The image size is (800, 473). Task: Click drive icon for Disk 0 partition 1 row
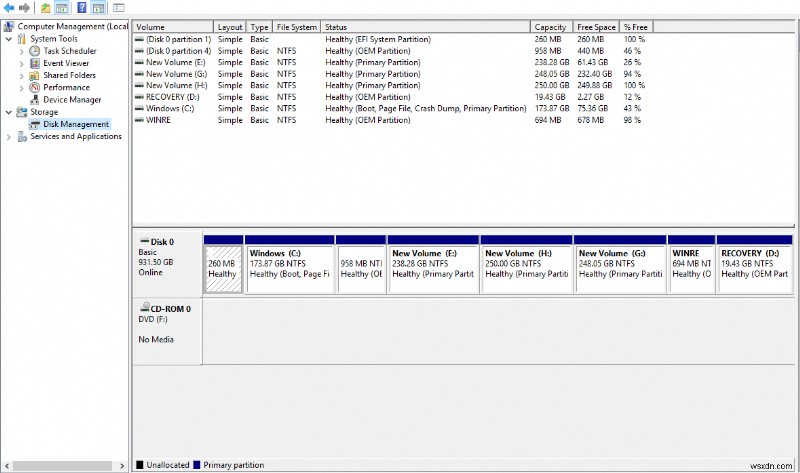139,39
